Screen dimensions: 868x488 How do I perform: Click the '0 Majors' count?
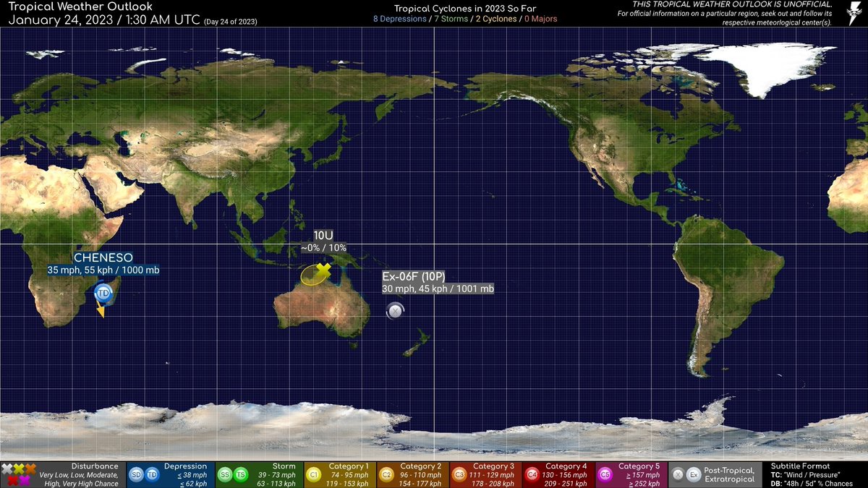pyautogui.click(x=540, y=19)
